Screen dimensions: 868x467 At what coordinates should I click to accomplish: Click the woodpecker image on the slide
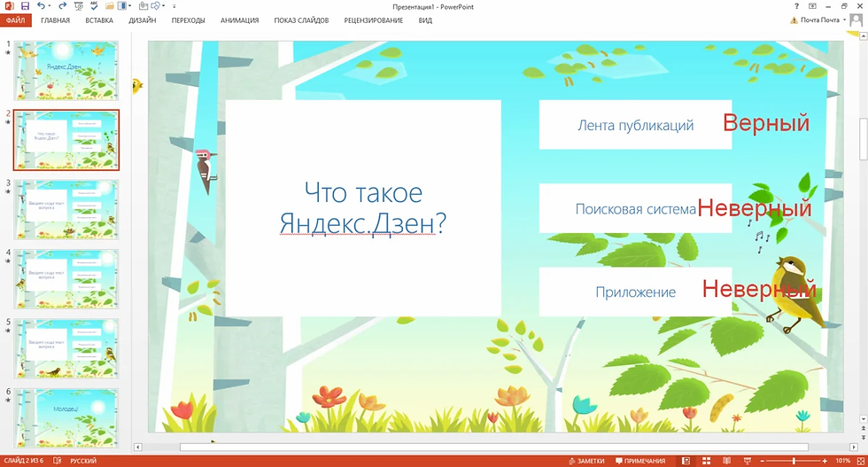pyautogui.click(x=206, y=172)
